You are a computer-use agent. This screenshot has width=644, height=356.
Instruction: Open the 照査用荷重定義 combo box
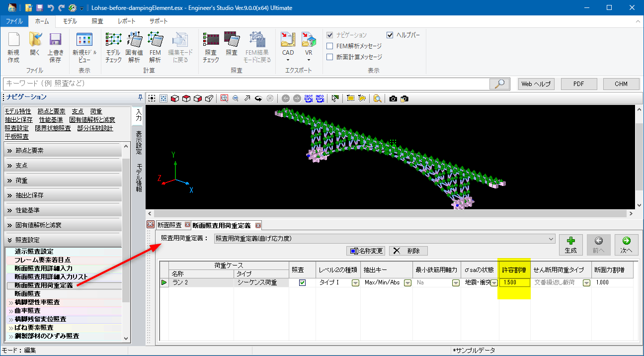point(384,239)
